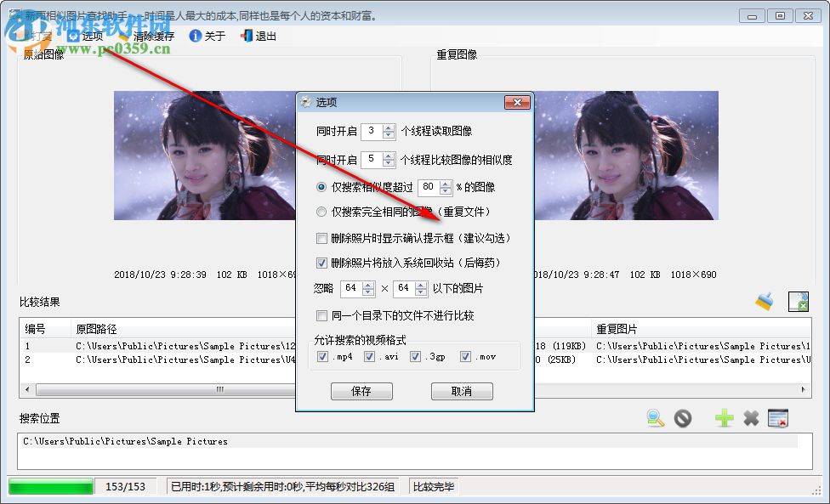Uncheck the .avi video format checkbox
The image size is (830, 504).
[x=369, y=356]
